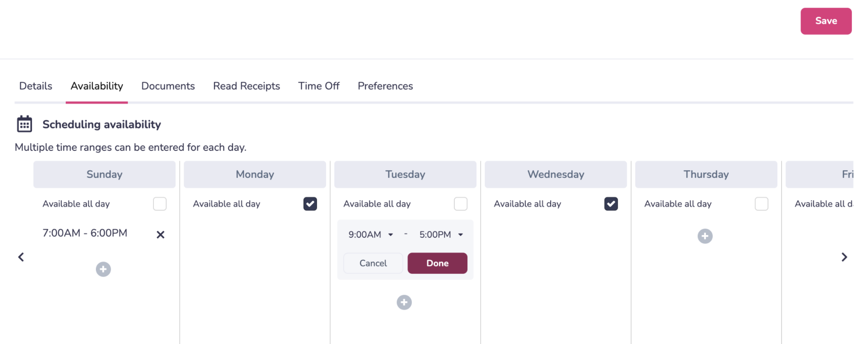This screenshot has width=868, height=344.
Task: Open the Documents tab
Action: [168, 86]
